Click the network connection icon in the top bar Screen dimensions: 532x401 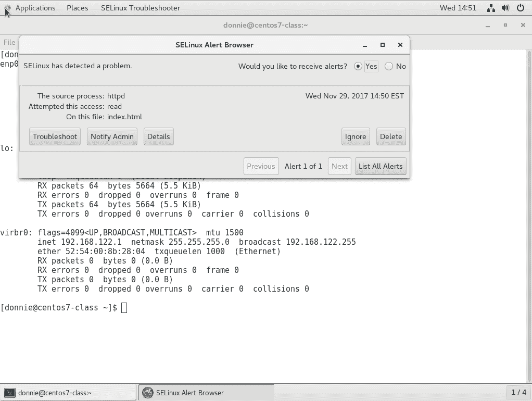(x=490, y=8)
